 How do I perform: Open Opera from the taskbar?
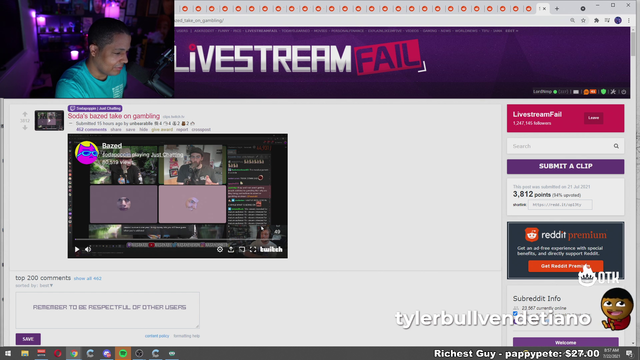pyautogui.click(x=58, y=353)
